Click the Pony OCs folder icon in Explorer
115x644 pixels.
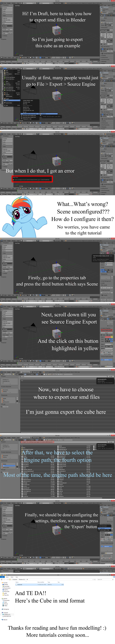[x=3, y=595]
